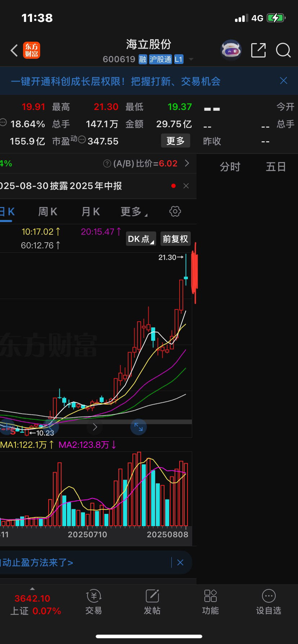Image resolution: width=298 pixels, height=644 pixels.
Task: Click the 60:12.76 moving average label
Action: tap(41, 245)
